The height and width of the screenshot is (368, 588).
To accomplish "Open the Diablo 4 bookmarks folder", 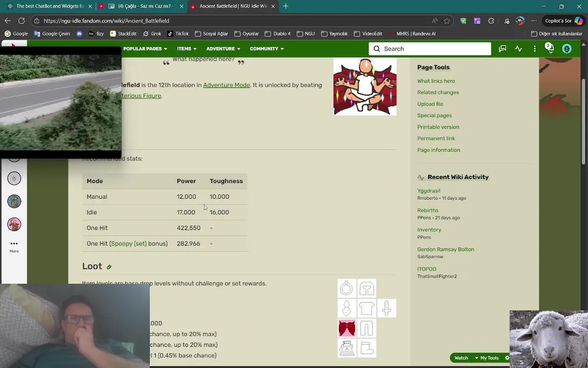I will pyautogui.click(x=278, y=34).
